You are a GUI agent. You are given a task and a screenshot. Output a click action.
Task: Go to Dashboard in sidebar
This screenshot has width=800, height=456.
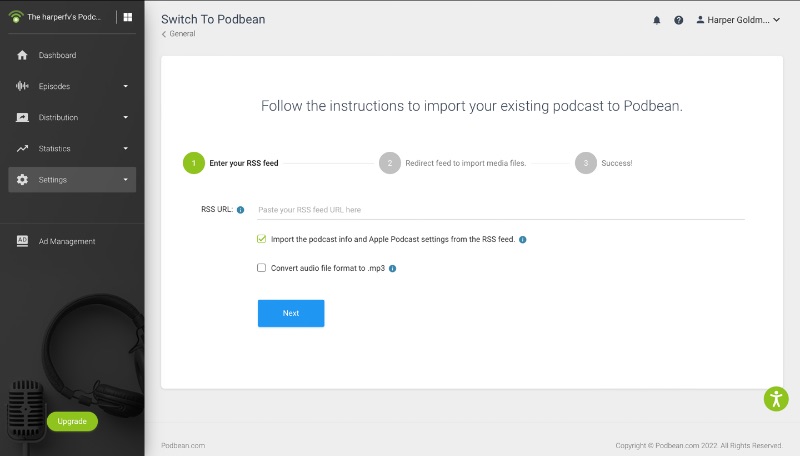[x=72, y=55]
